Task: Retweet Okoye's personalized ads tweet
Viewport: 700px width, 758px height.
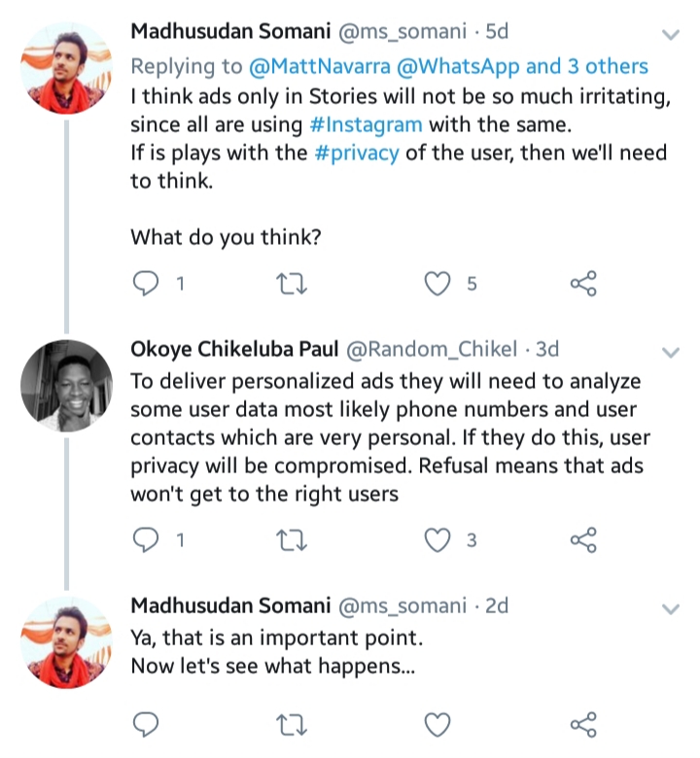Action: tap(292, 540)
